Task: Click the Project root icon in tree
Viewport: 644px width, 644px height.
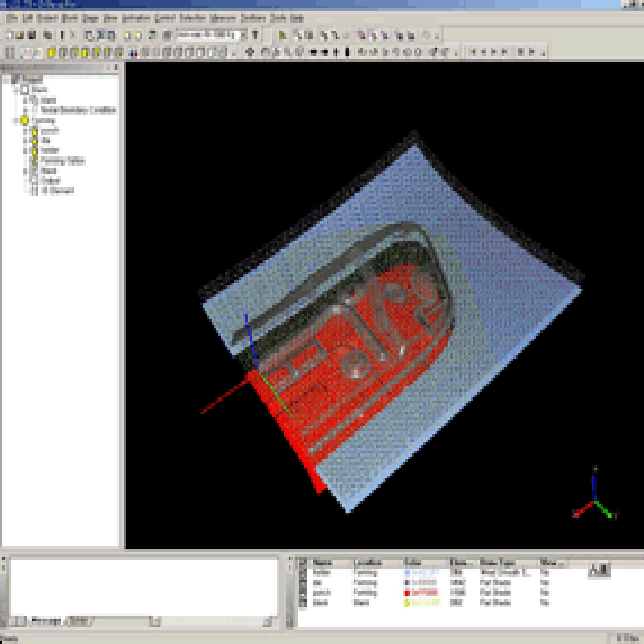Action: (x=16, y=79)
